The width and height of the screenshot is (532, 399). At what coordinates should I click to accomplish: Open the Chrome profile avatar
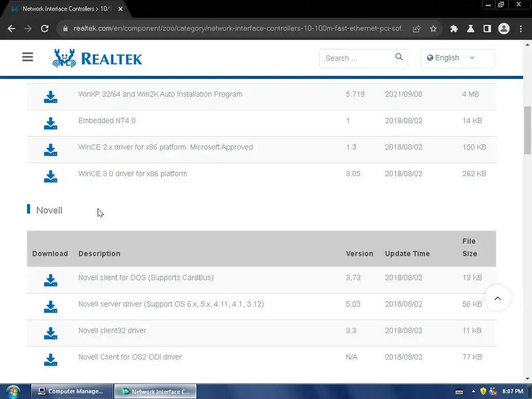(x=504, y=29)
